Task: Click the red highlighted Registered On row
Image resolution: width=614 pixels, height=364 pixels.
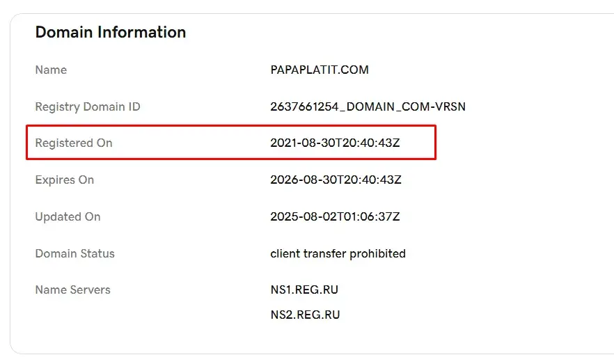Action: click(231, 143)
